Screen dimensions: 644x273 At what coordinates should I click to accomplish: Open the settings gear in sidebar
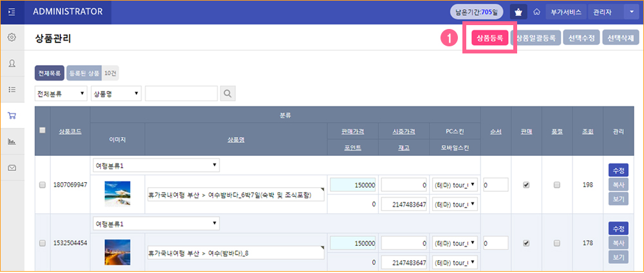(x=12, y=37)
